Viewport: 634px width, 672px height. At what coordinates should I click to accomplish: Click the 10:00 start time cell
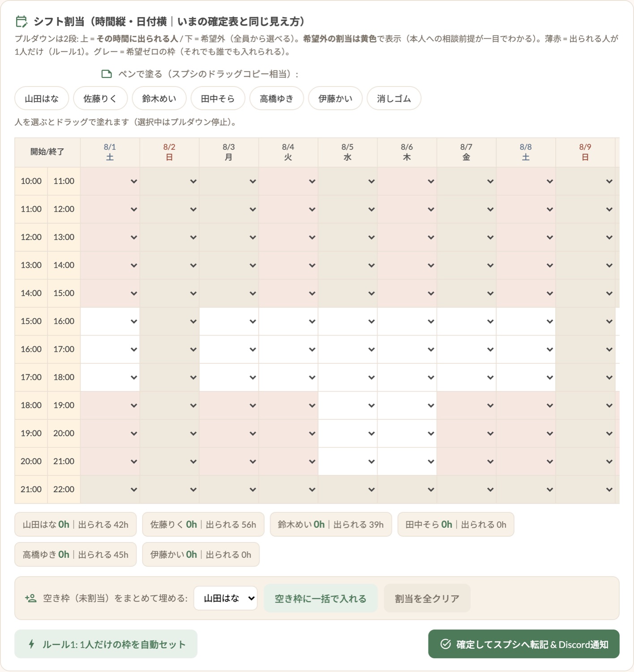[31, 181]
